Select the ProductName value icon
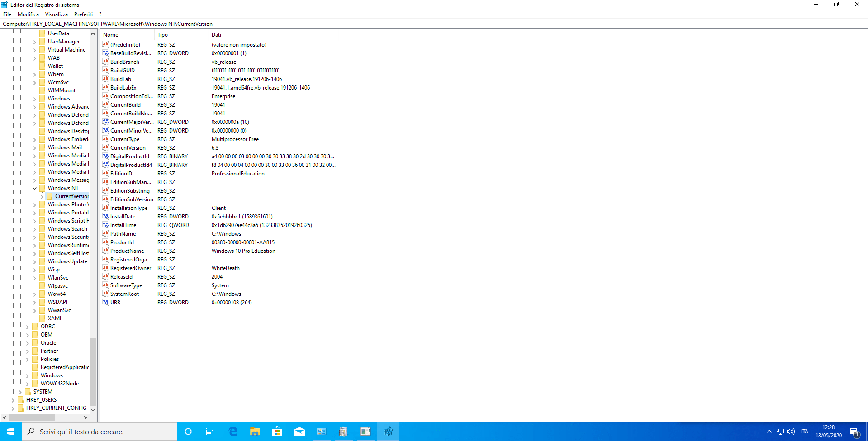 point(106,251)
